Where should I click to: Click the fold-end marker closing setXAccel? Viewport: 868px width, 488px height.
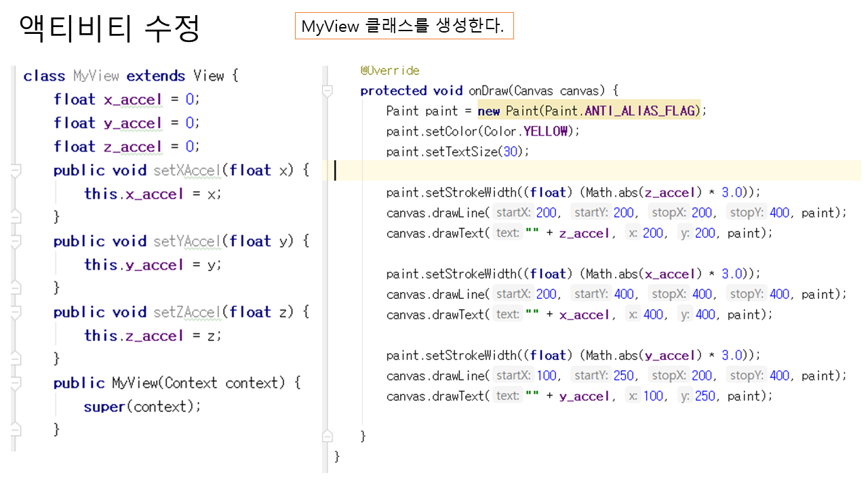(x=16, y=217)
